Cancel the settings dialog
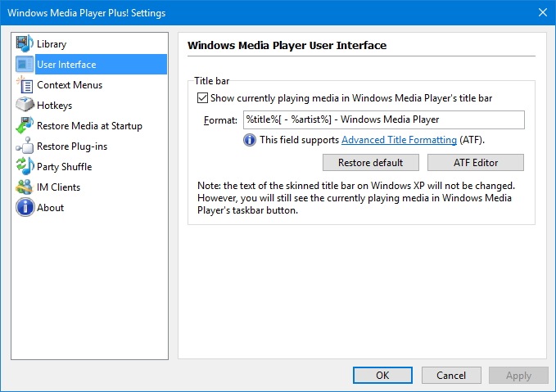This screenshot has height=392, width=556. 451,376
